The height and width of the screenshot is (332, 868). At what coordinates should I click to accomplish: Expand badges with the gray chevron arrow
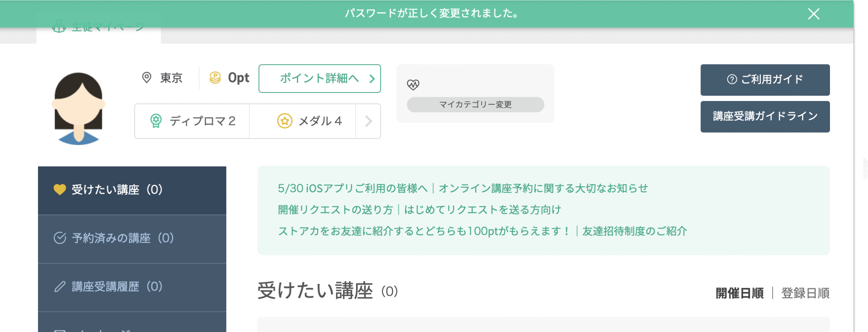(x=368, y=121)
